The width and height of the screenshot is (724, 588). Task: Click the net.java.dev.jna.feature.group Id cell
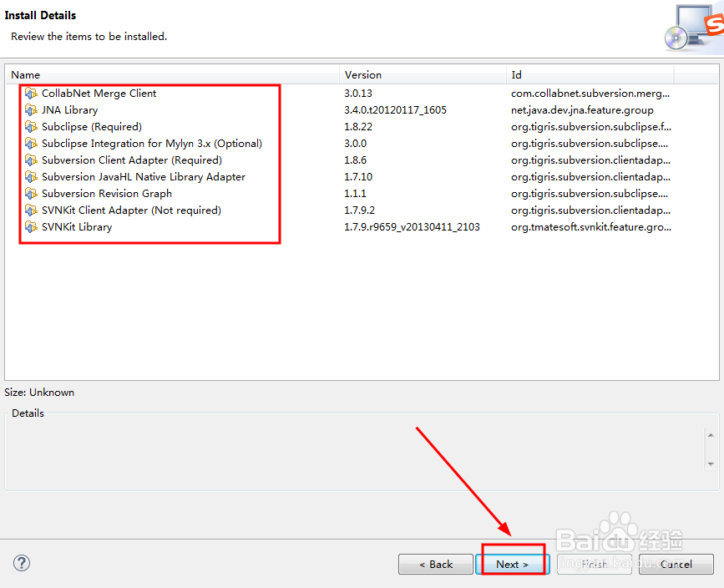point(582,110)
